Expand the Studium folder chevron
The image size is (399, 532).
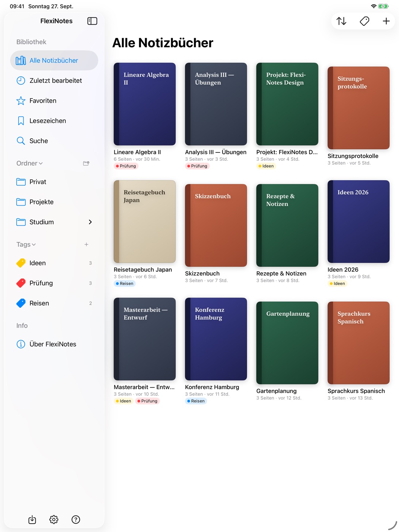[x=90, y=222]
